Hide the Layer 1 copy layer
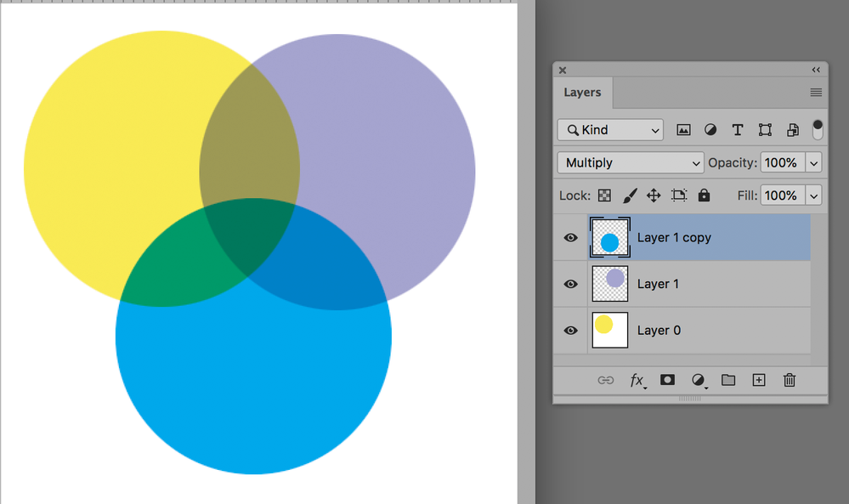Image resolution: width=849 pixels, height=504 pixels. 570,237
